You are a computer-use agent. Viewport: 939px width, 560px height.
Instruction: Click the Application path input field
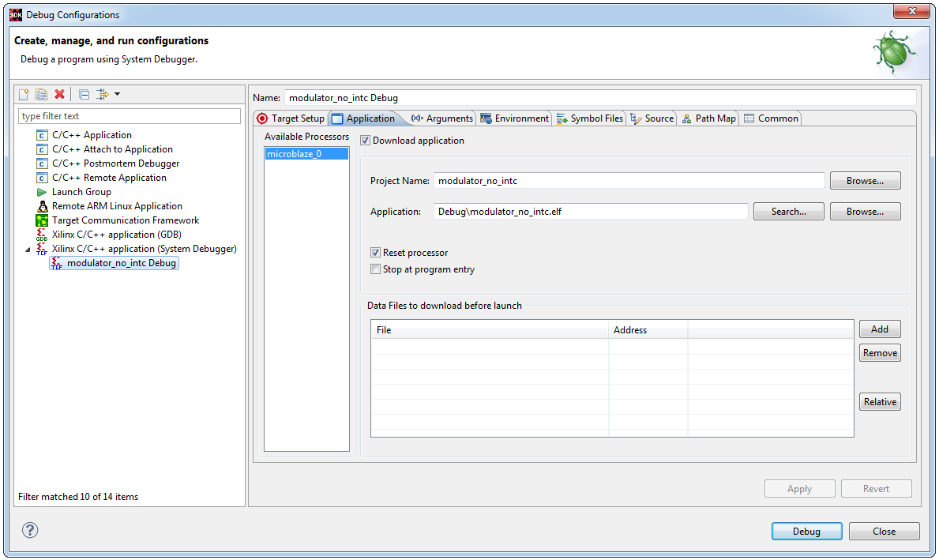click(591, 212)
